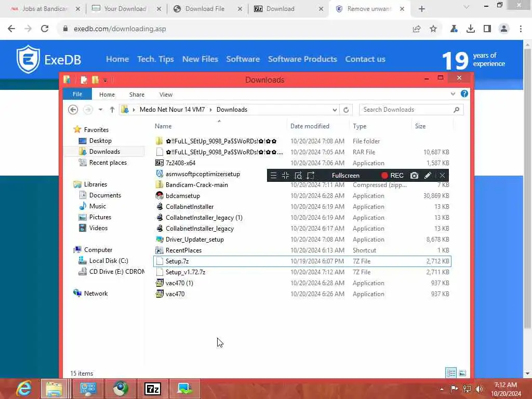Select the RecentPlaces shortcut
Image resolution: width=532 pixels, height=399 pixels.
coord(302,250)
